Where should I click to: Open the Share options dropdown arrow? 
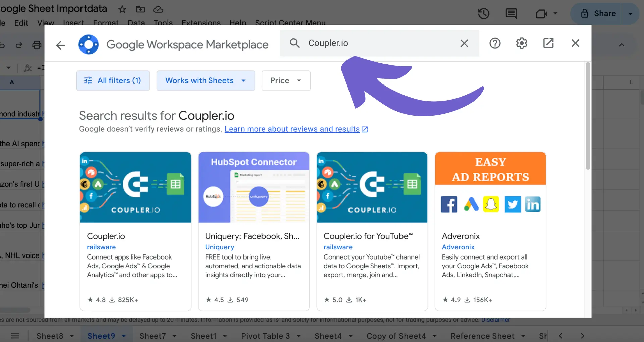click(630, 14)
